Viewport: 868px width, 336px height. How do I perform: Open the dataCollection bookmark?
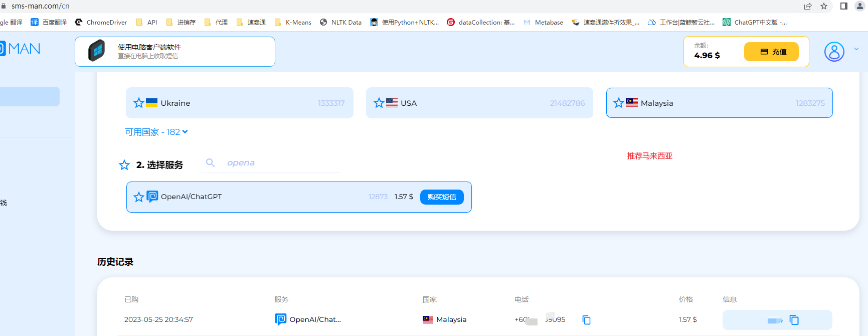pos(481,22)
